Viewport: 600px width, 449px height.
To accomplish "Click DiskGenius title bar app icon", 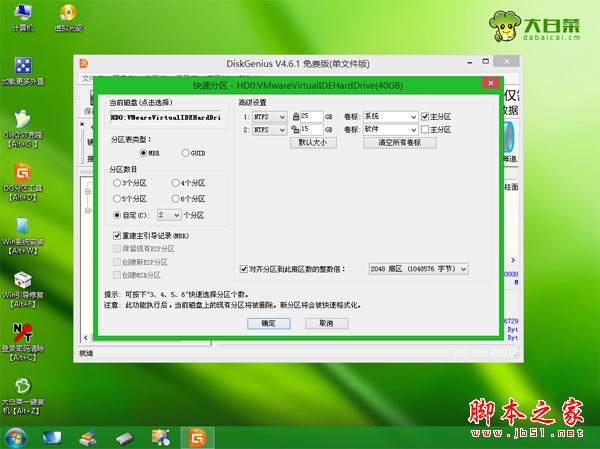I will pos(84,64).
